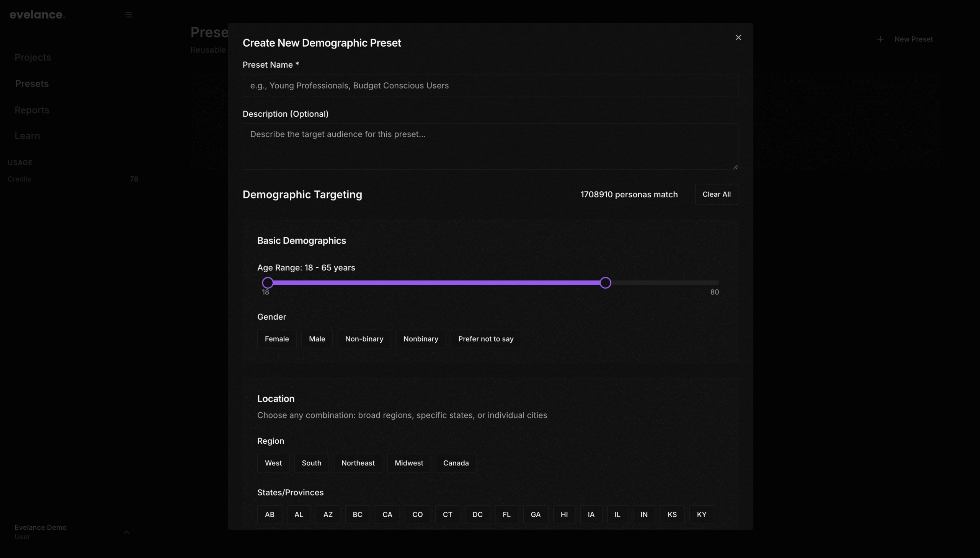980x558 pixels.
Task: Click Clear All to reset demographic targeting
Action: tap(716, 194)
